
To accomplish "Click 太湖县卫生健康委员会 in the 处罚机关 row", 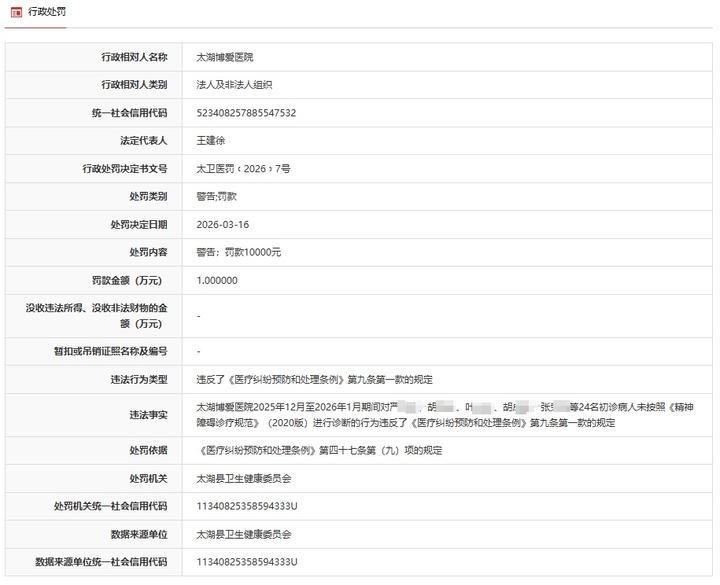I will click(x=244, y=479).
